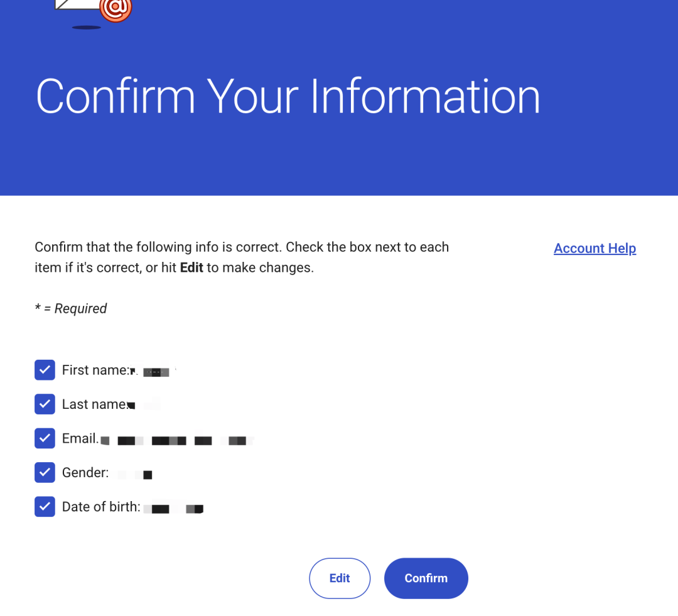The width and height of the screenshot is (678, 616).
Task: Uncheck the Email checkbox
Action: pyautogui.click(x=45, y=438)
